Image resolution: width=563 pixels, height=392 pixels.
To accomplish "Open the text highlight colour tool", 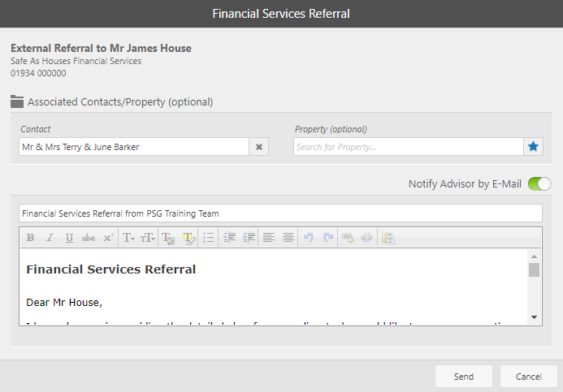I will (188, 238).
